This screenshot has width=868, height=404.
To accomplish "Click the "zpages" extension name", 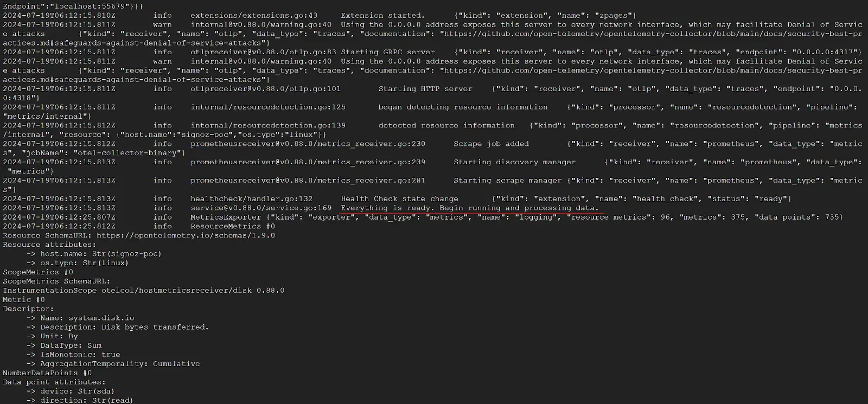I will tap(612, 15).
